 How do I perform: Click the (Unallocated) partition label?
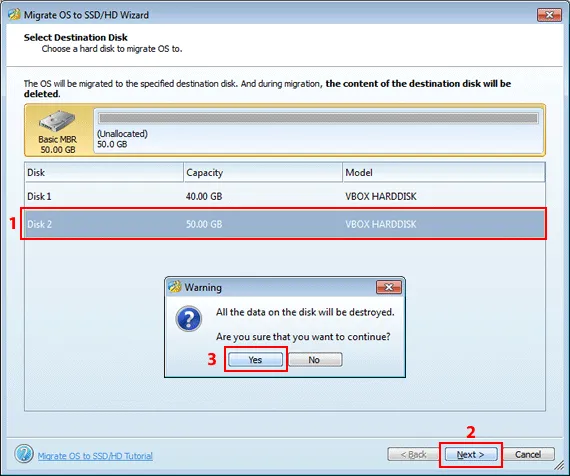coord(122,134)
